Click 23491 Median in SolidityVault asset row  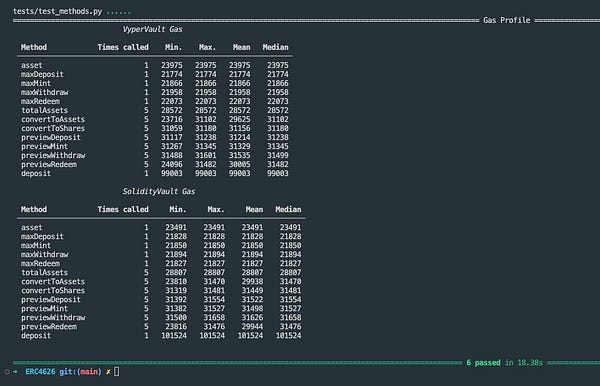point(290,228)
